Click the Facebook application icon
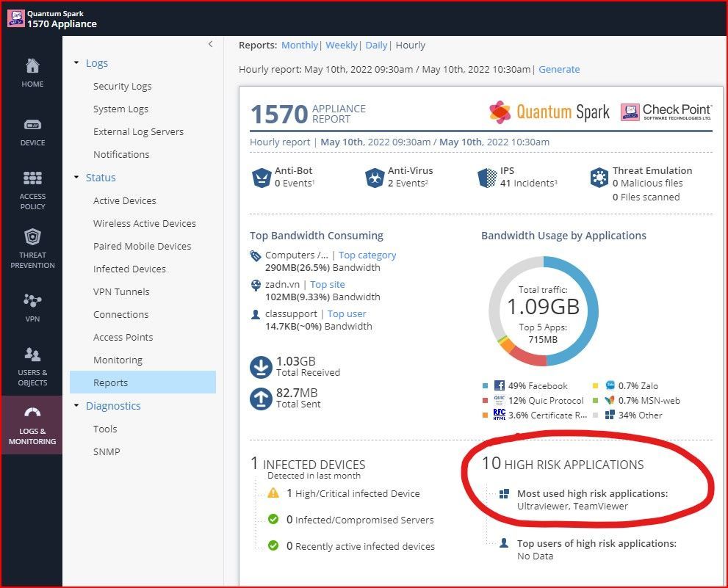The width and height of the screenshot is (728, 588). pos(499,385)
